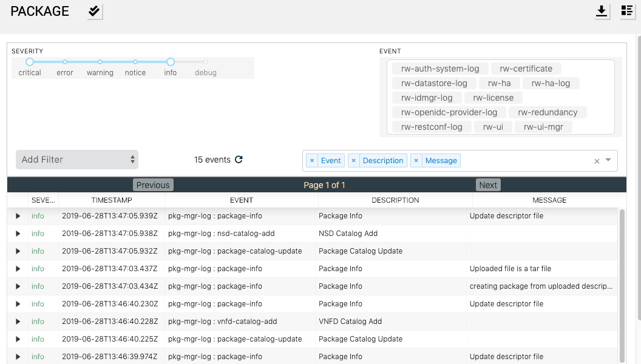
Task: Open the Add Filter dropdown
Action: (77, 160)
